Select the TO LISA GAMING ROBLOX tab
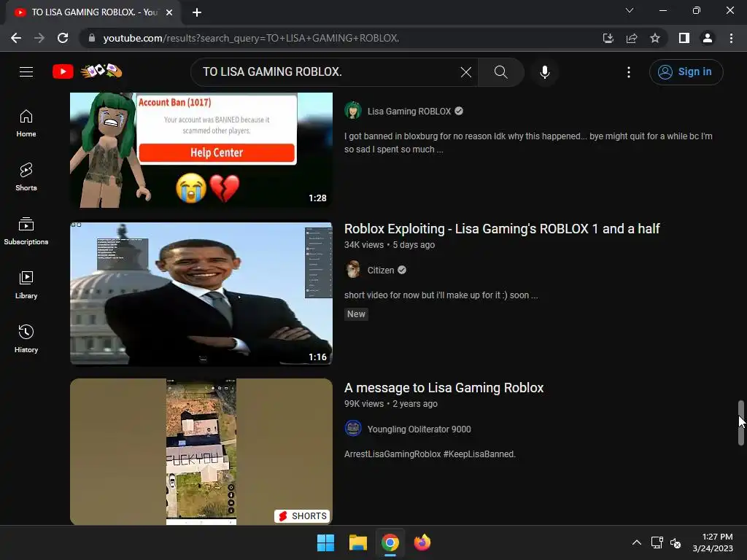This screenshot has height=560, width=747. click(93, 12)
